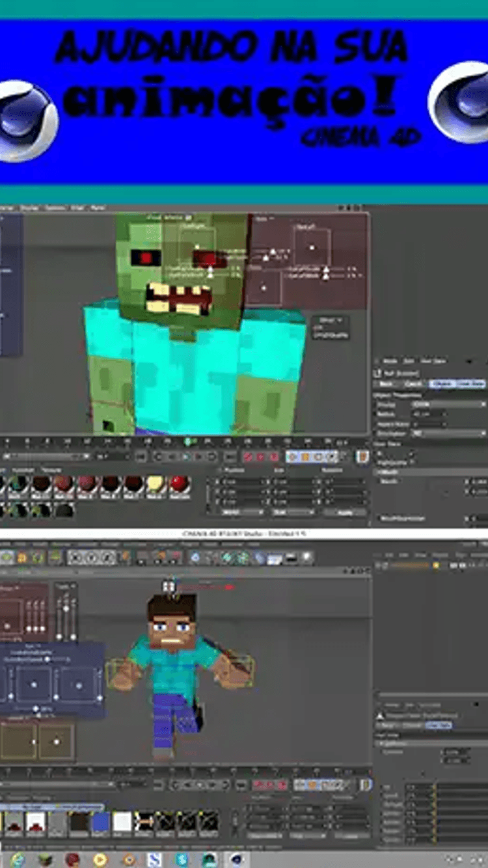Screen dimensions: 488x868
Task: Click the Camera icon in Steve toolbar
Action: pos(291,558)
